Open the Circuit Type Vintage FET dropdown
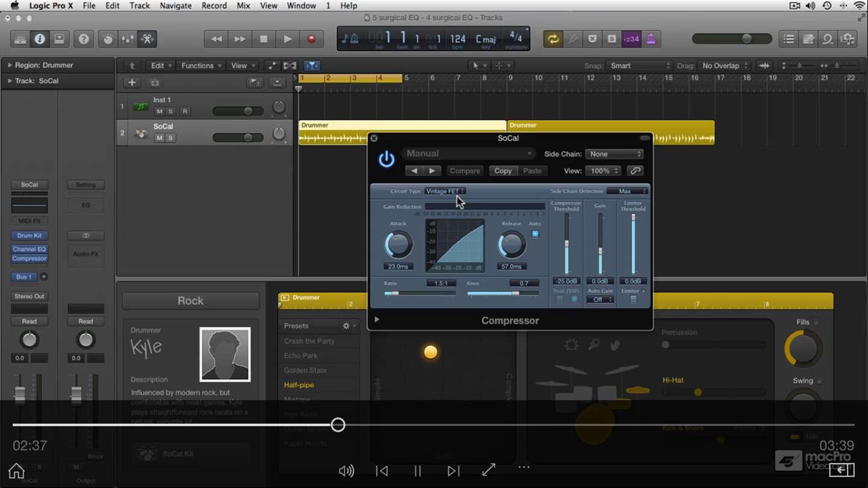The height and width of the screenshot is (488, 868). (x=445, y=191)
